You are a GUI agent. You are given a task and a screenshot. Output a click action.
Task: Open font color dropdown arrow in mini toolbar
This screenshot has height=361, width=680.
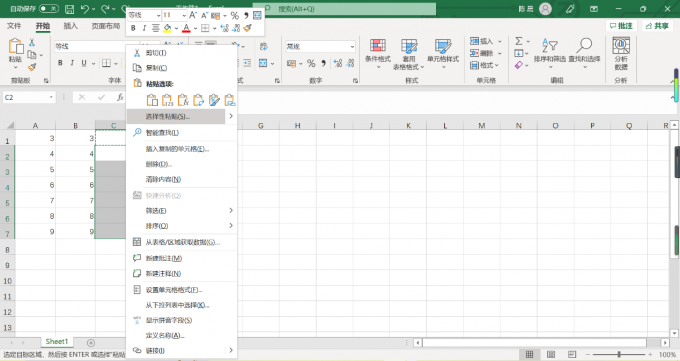[x=195, y=28]
